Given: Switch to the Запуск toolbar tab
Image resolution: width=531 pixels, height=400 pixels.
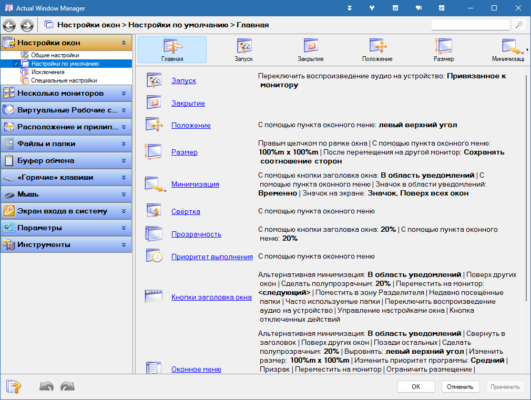Looking at the screenshot, I should pos(243,50).
